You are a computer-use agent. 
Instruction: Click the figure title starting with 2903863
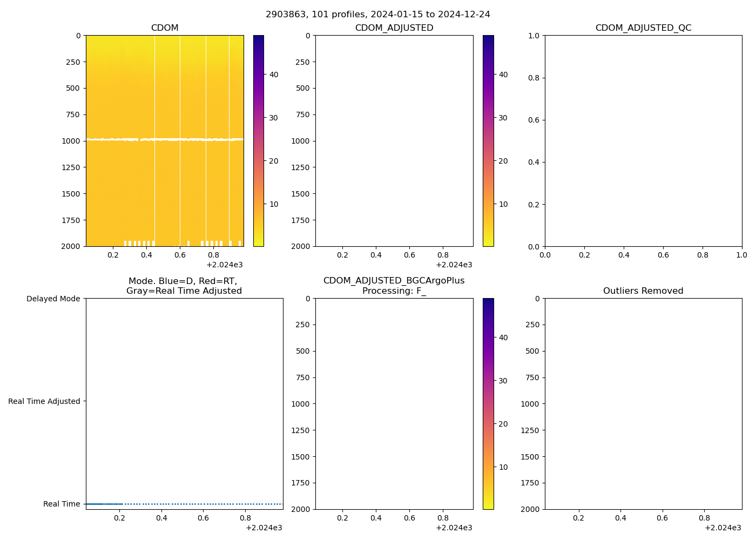(x=377, y=15)
